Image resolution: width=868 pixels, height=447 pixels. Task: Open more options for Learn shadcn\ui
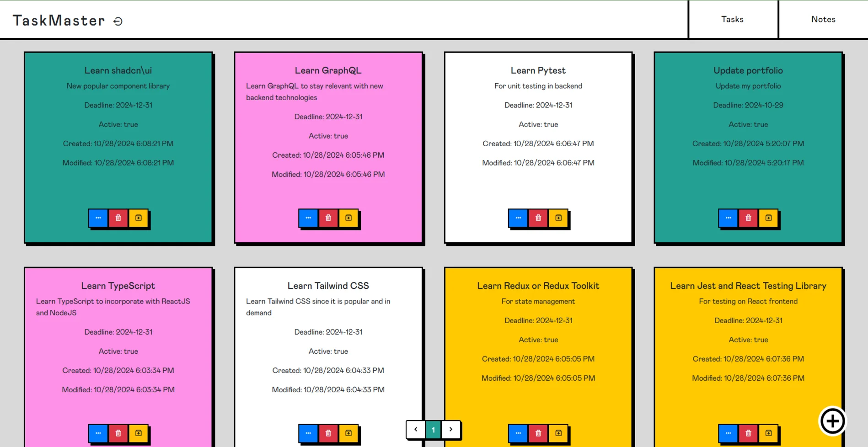click(x=98, y=218)
